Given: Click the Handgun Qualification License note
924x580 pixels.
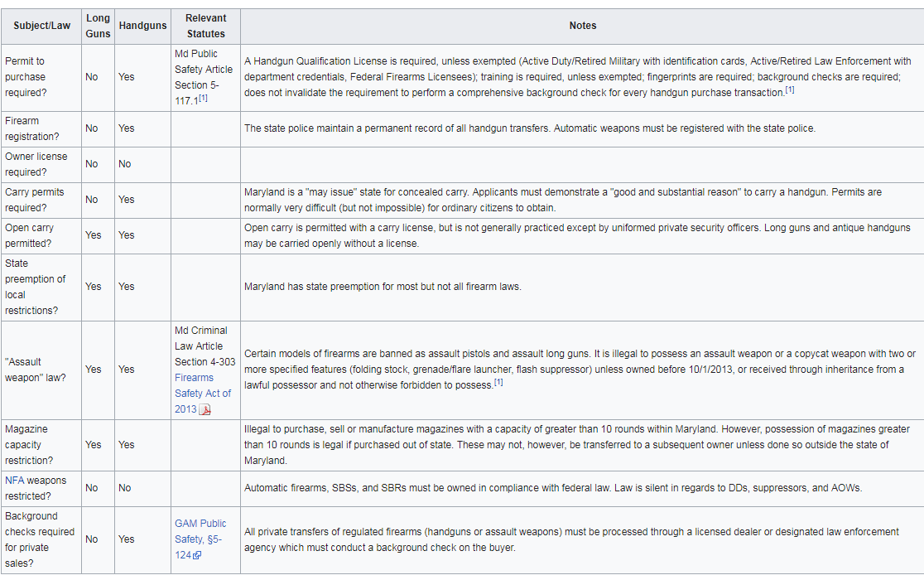Looking at the screenshot, I should [x=578, y=77].
